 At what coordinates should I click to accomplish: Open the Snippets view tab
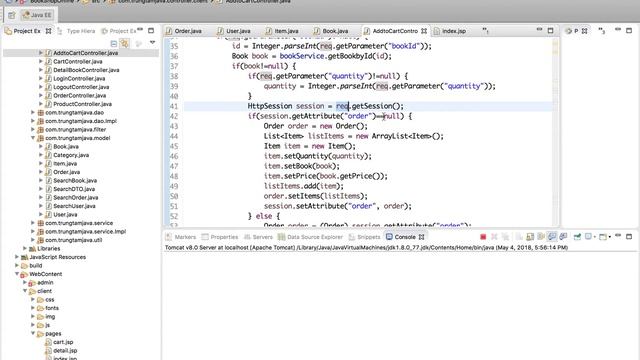pyautogui.click(x=364, y=237)
